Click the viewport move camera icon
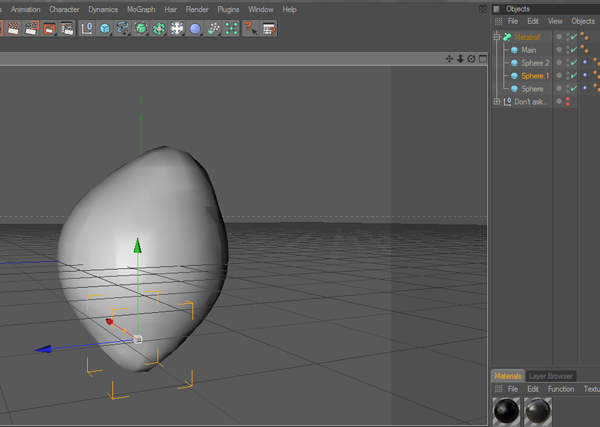 click(x=449, y=59)
